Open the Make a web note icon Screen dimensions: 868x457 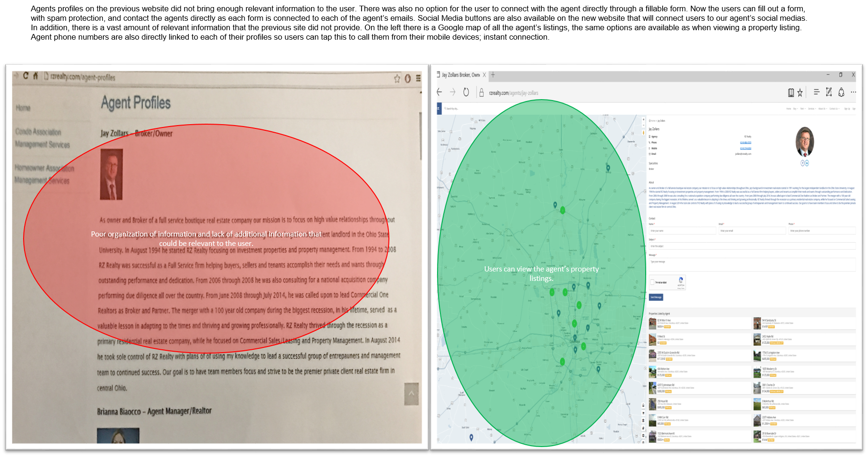click(829, 92)
